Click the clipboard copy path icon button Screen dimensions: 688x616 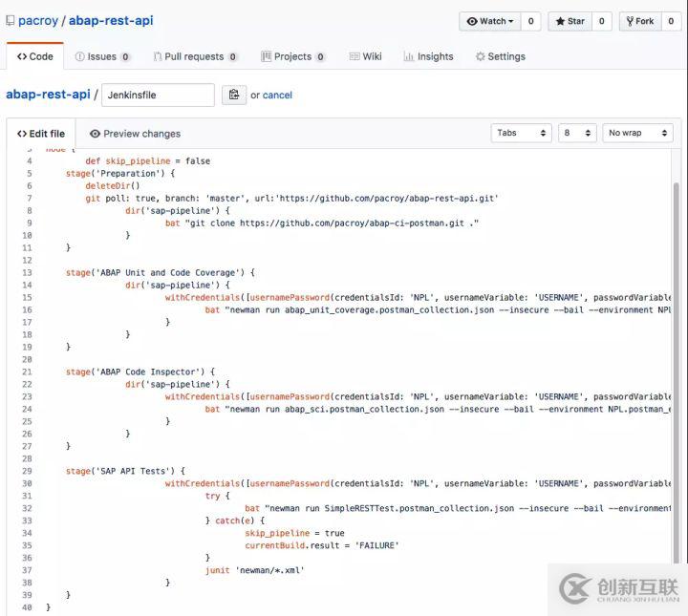point(234,95)
